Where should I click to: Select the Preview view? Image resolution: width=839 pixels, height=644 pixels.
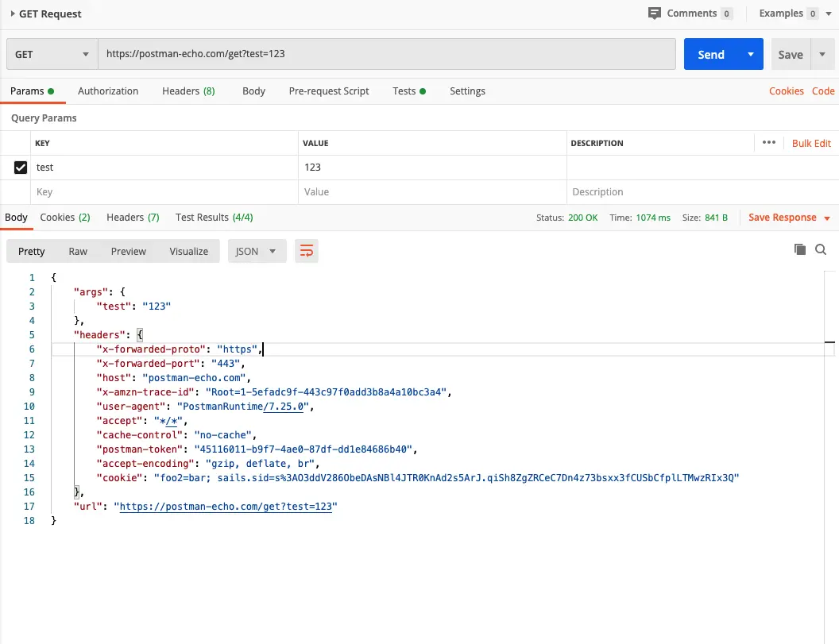coord(129,252)
